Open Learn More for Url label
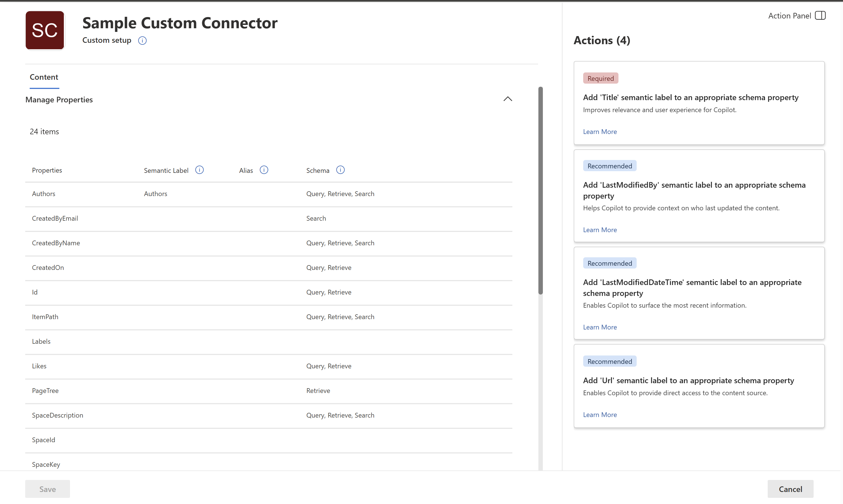This screenshot has width=843, height=504. (x=600, y=415)
